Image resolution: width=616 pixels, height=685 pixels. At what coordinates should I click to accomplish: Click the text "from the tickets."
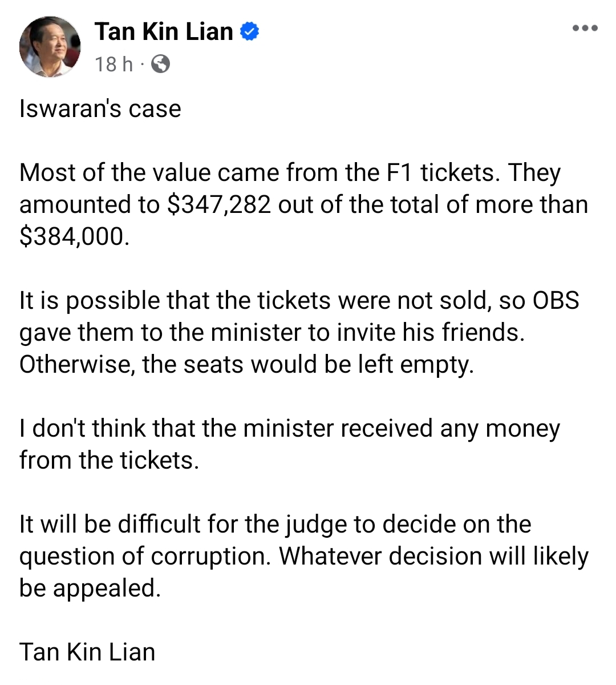pos(109,460)
